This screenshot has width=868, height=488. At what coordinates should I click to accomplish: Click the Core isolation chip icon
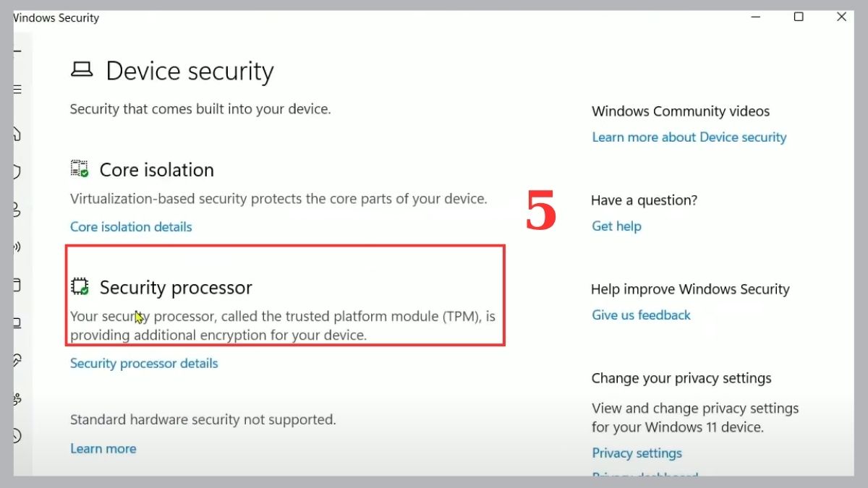pyautogui.click(x=80, y=169)
